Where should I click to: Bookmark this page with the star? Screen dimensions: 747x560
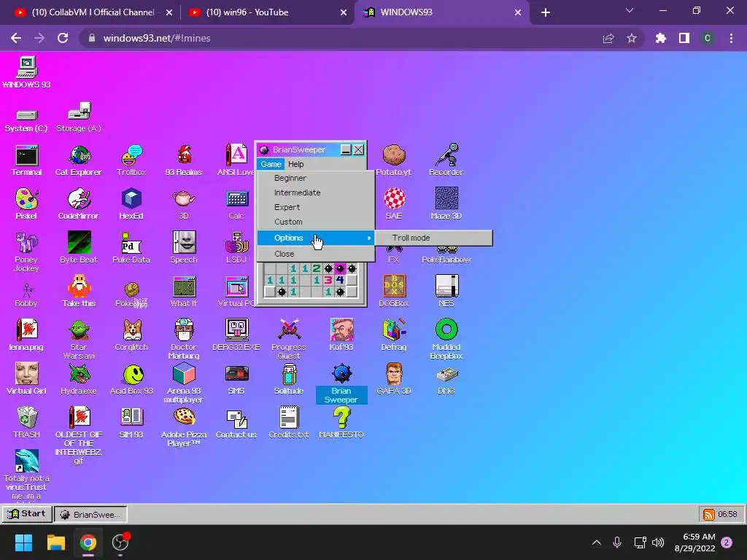click(x=632, y=38)
